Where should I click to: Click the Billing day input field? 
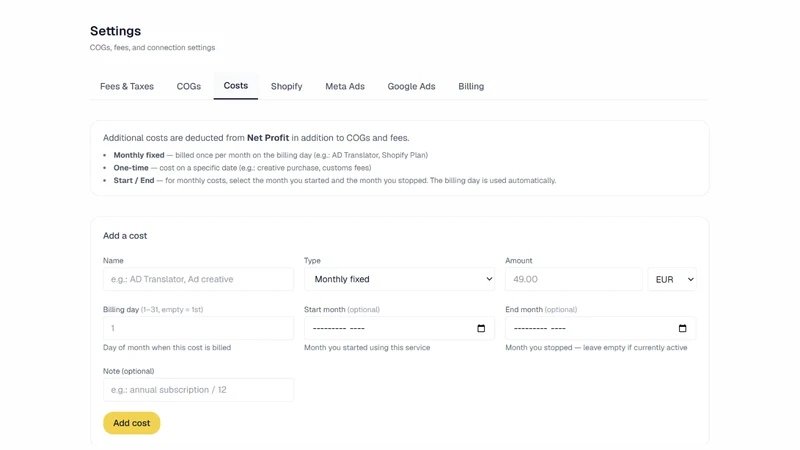(198, 328)
